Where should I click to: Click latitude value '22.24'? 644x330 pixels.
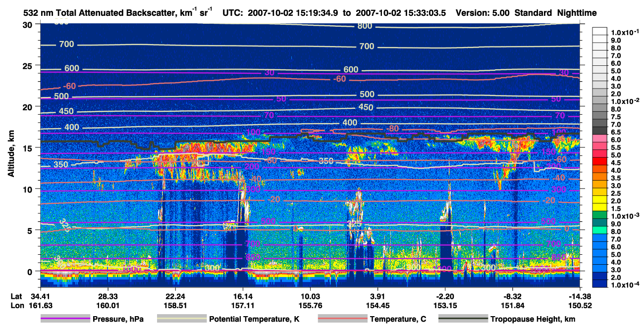(x=175, y=295)
